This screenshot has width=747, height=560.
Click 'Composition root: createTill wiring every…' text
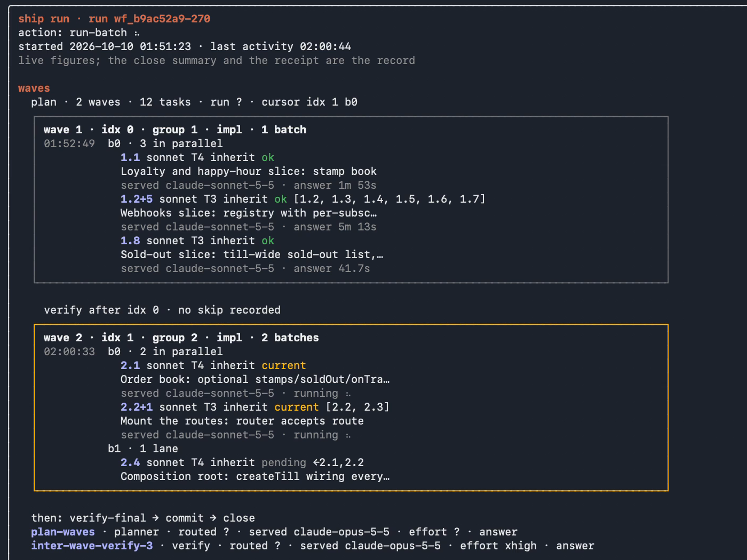click(x=255, y=476)
